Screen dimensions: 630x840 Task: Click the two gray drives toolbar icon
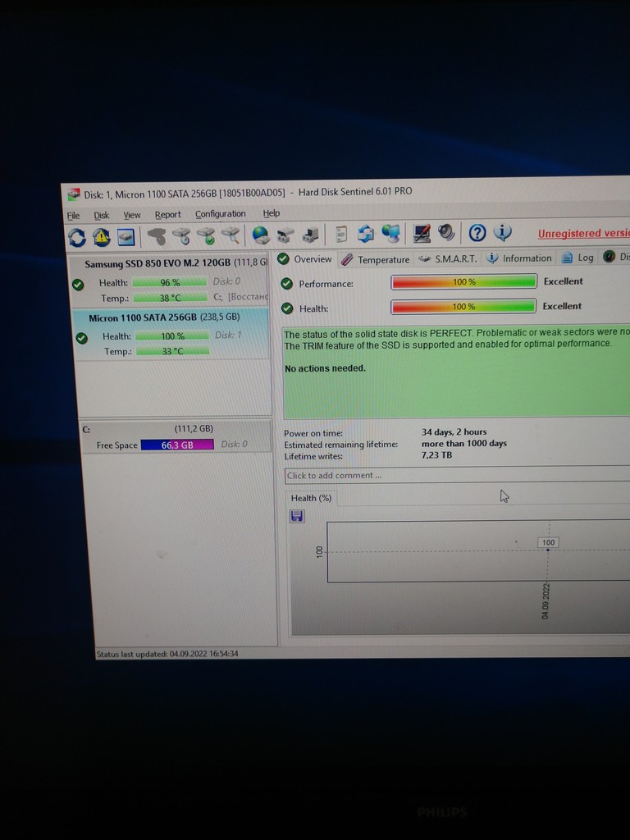285,235
